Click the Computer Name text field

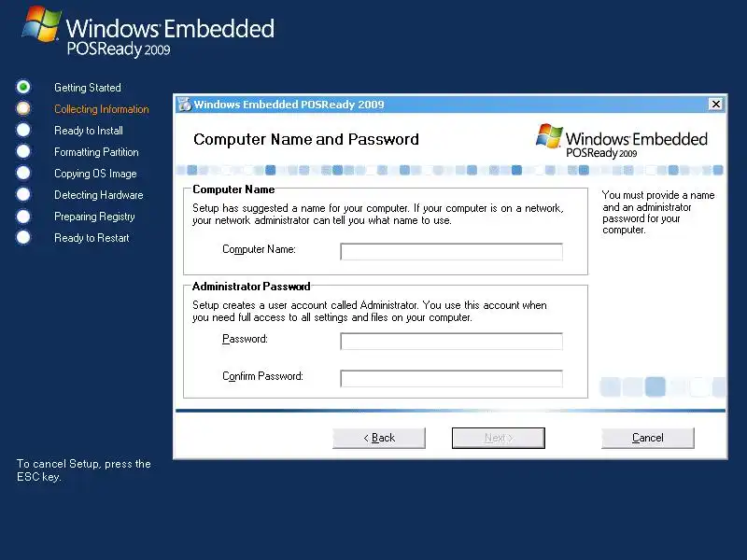pyautogui.click(x=451, y=251)
